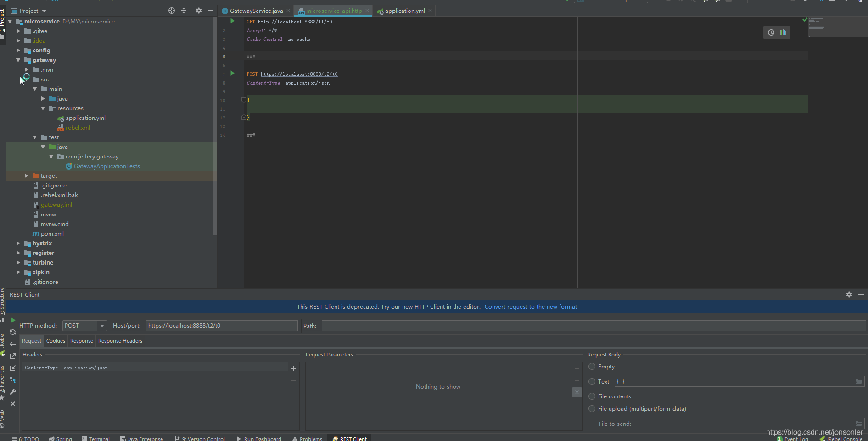Click the back arrow icon in REST Client
This screenshot has width=868, height=441.
(13, 344)
